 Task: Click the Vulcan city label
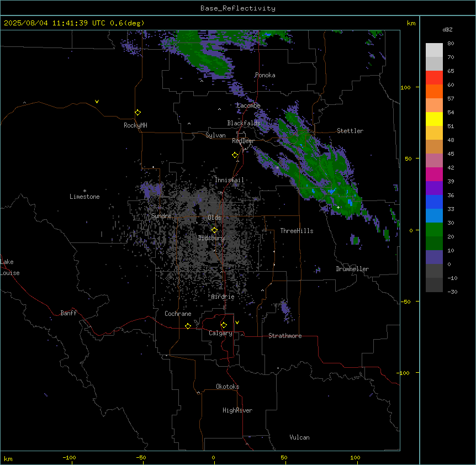(x=299, y=437)
